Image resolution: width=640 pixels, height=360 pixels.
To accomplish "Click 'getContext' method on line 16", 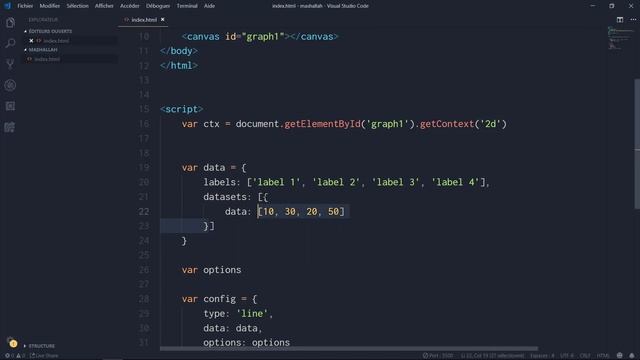I will 447,124.
